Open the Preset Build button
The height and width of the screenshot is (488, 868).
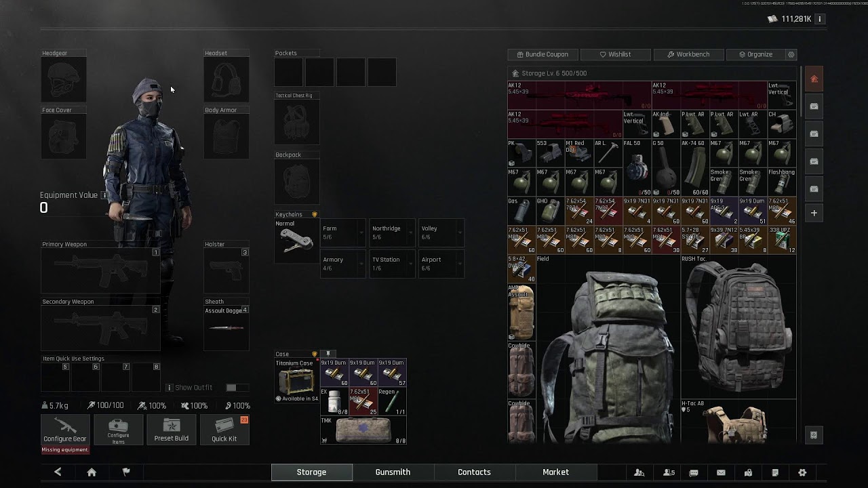coord(172,430)
